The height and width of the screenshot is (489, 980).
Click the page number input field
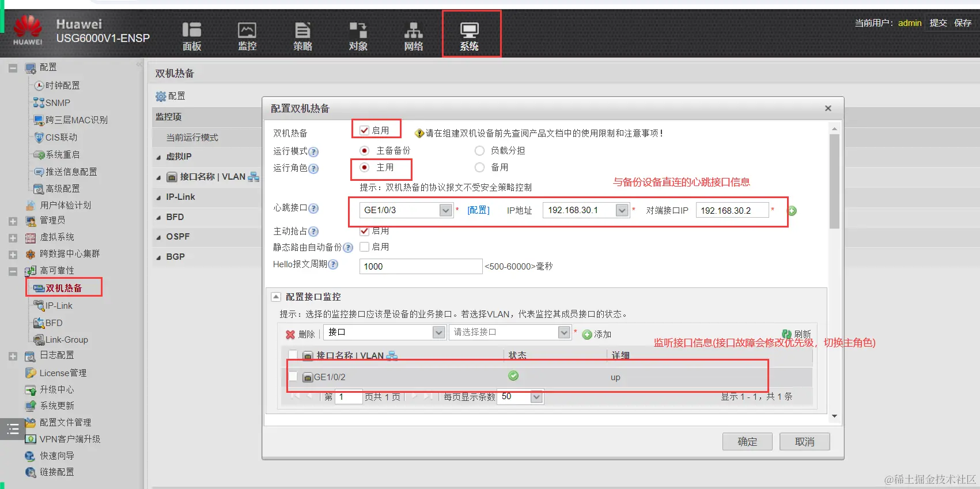tap(349, 397)
